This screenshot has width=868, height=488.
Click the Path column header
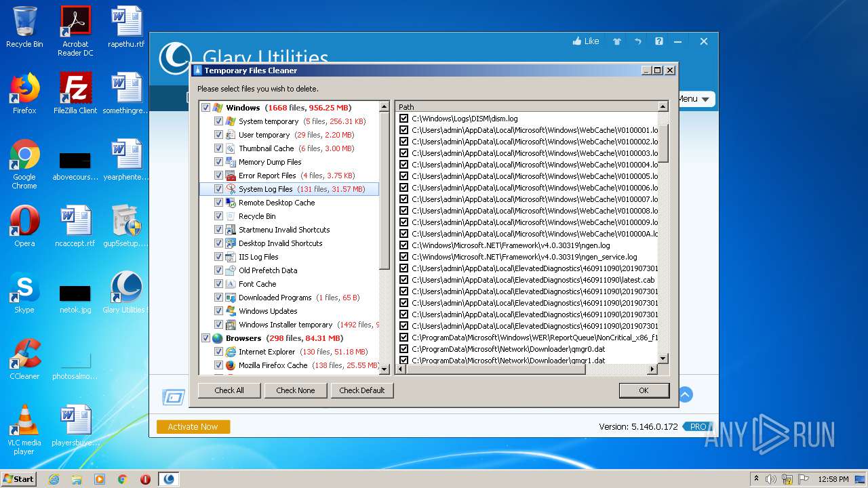pos(526,106)
